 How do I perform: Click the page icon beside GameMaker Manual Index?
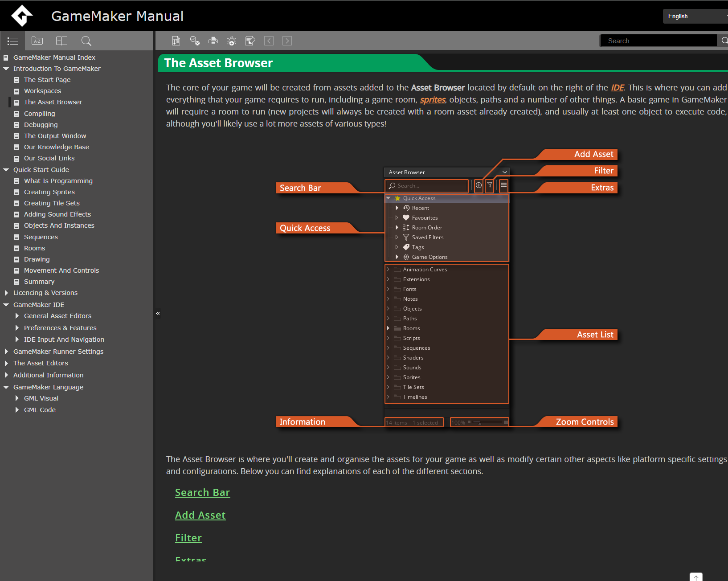click(6, 57)
